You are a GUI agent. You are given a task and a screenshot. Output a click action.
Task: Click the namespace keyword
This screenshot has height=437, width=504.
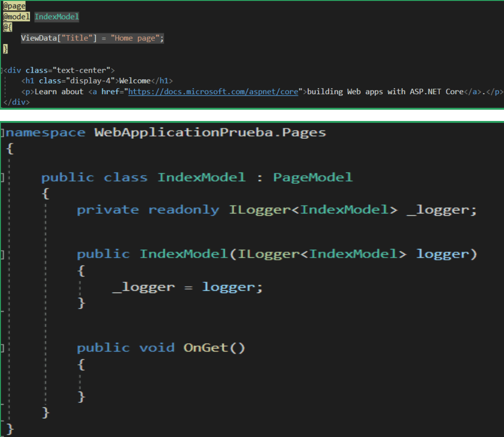pyautogui.click(x=45, y=132)
